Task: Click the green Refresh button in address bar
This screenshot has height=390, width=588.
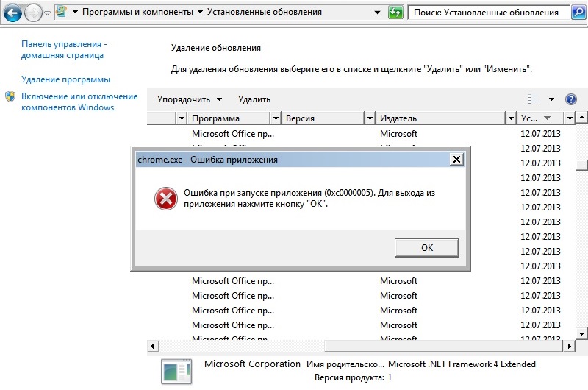Action: pyautogui.click(x=395, y=13)
